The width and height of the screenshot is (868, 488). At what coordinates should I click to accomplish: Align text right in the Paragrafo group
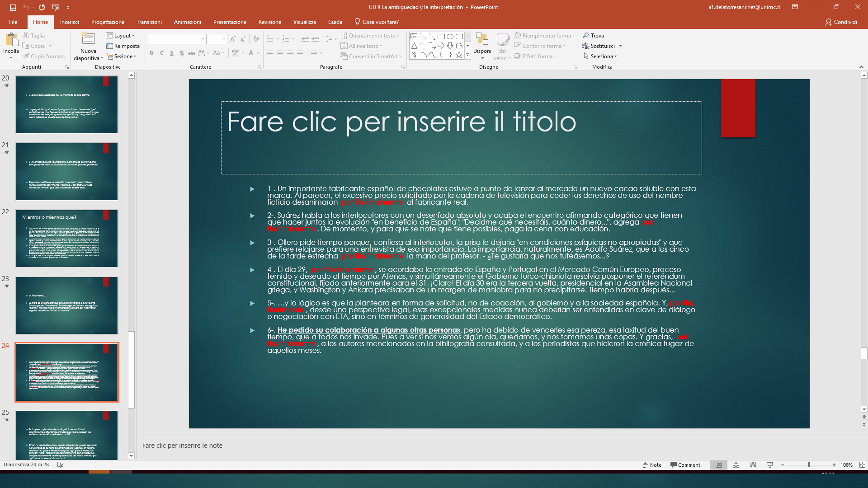[290, 53]
